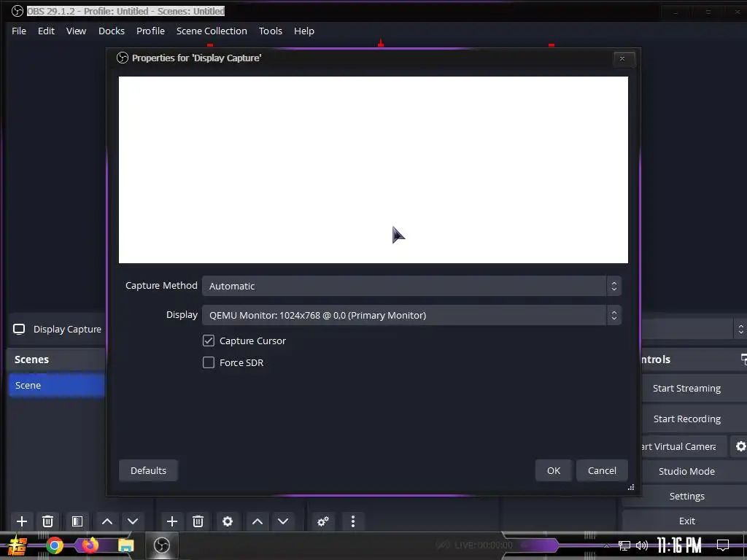This screenshot has width=747, height=560.
Task: Undock the Controls panel with its corner icon
Action: 743,359
